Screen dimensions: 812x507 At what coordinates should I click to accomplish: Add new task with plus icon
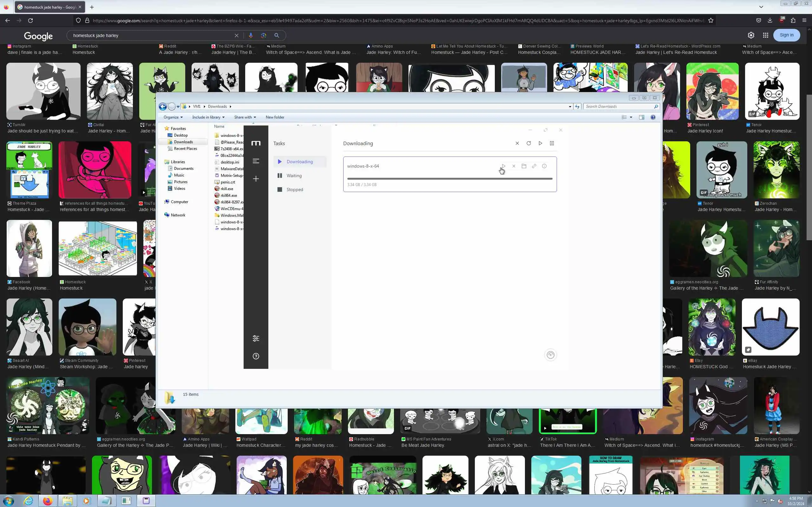click(256, 179)
